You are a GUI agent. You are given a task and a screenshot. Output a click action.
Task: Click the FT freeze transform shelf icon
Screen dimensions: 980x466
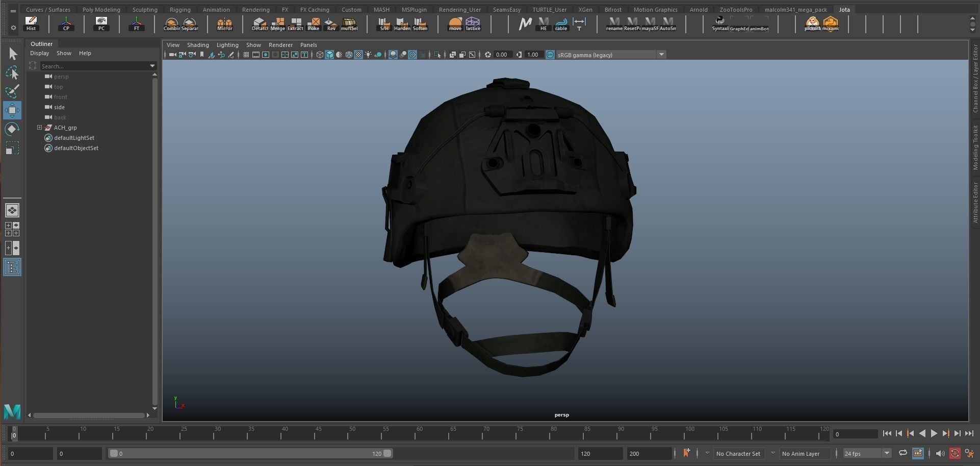tap(137, 23)
